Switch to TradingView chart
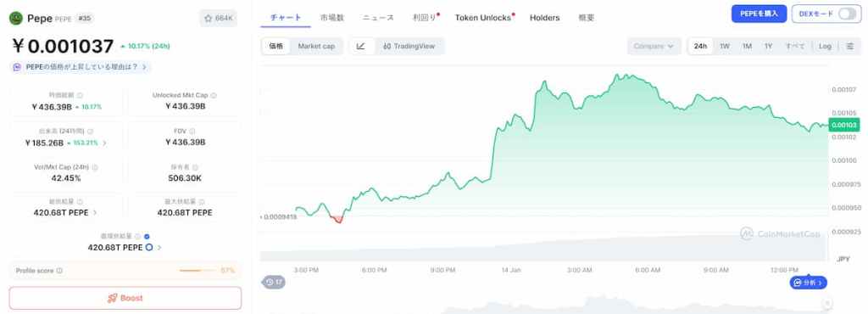This screenshot has width=868, height=314. pos(409,47)
